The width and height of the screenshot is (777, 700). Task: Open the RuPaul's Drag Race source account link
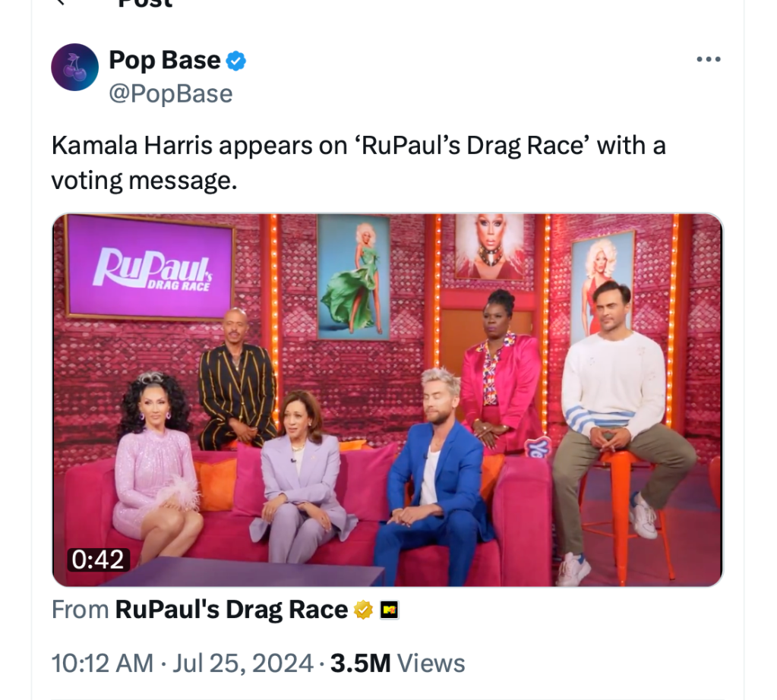point(232,610)
